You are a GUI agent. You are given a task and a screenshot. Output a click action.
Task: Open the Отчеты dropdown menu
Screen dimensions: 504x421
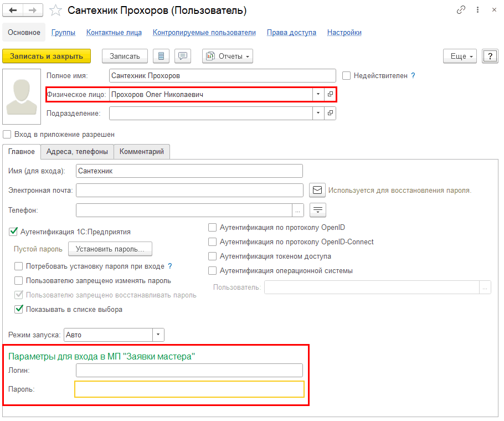tap(228, 56)
